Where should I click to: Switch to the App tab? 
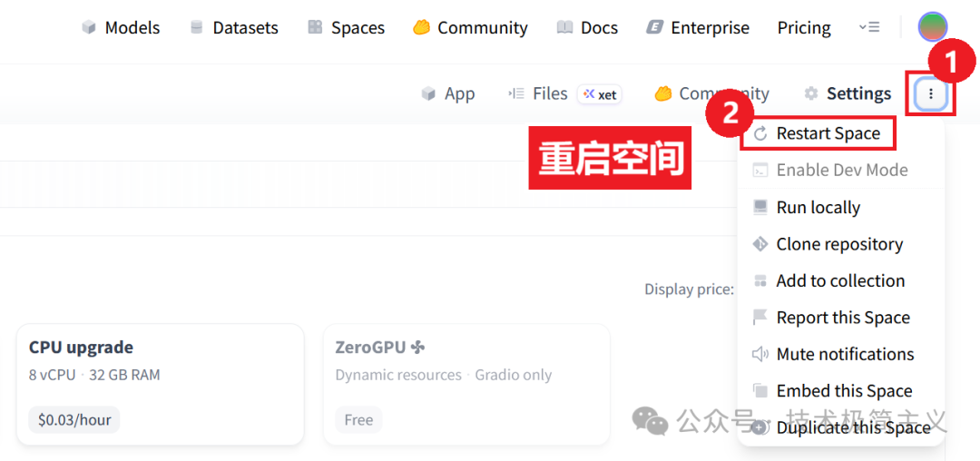pyautogui.click(x=447, y=93)
